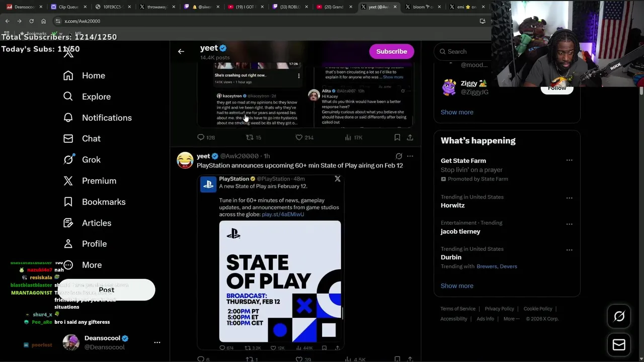Image resolution: width=644 pixels, height=362 pixels.
Task: Go back in browser toolbar
Action: click(7, 21)
